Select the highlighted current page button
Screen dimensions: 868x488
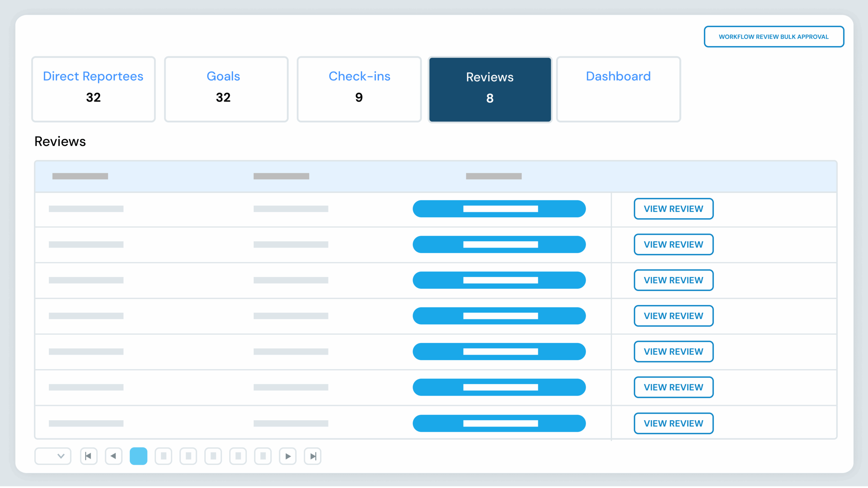138,456
